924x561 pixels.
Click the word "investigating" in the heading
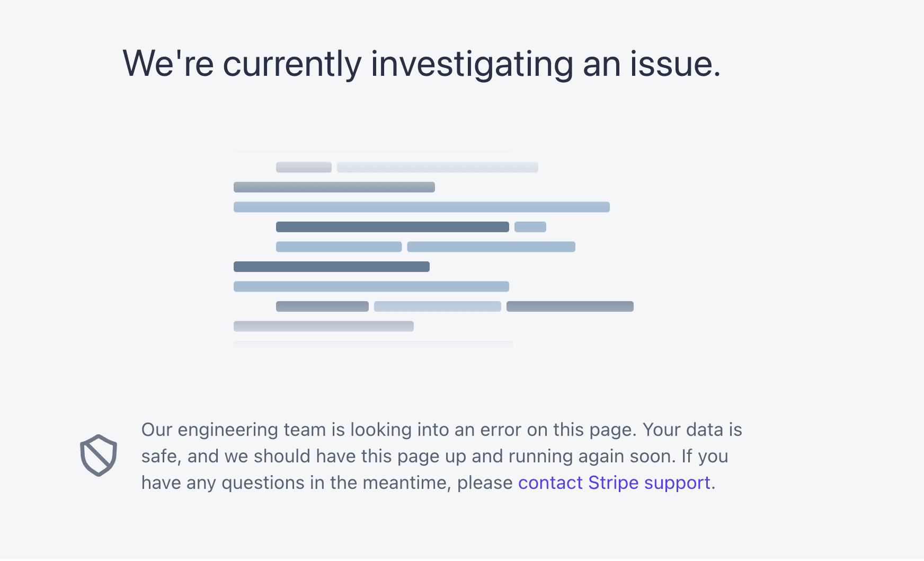[x=472, y=65]
